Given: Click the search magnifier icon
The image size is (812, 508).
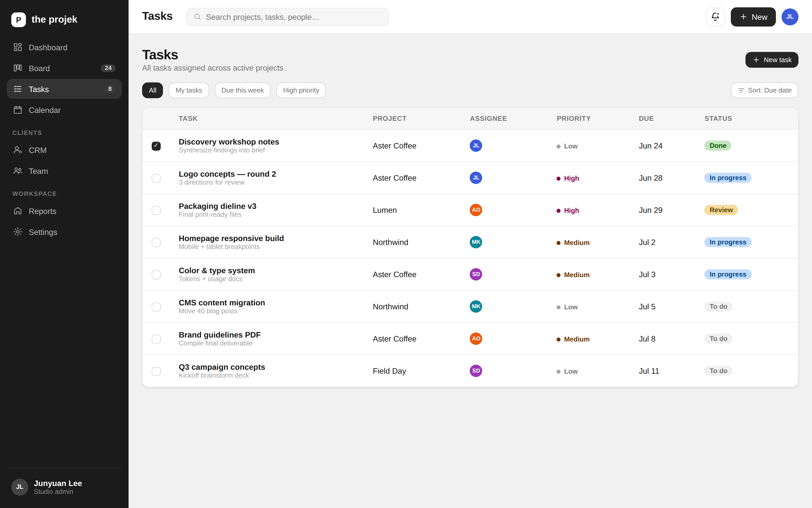Looking at the screenshot, I should (x=198, y=17).
